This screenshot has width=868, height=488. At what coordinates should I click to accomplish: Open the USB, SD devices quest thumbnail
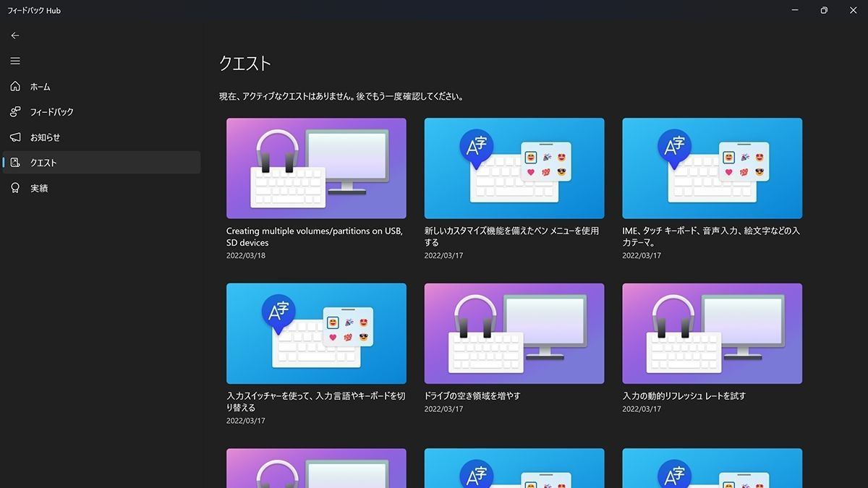pos(316,168)
